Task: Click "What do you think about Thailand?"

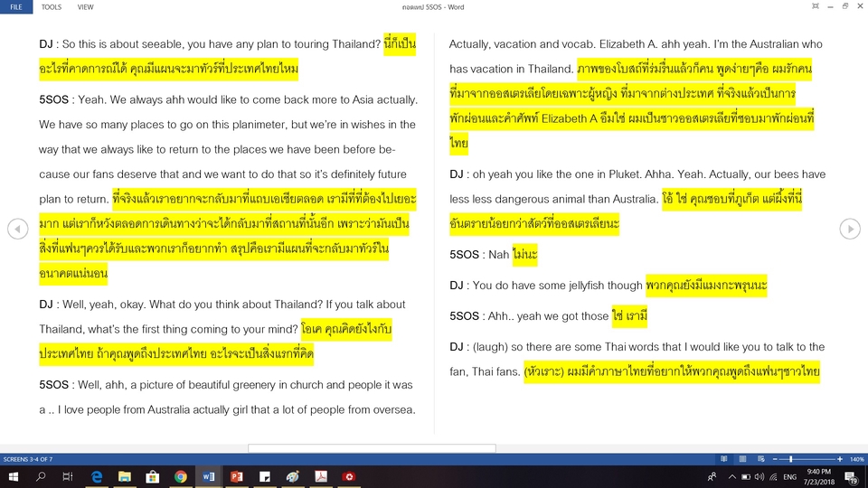Action: [x=236, y=305]
